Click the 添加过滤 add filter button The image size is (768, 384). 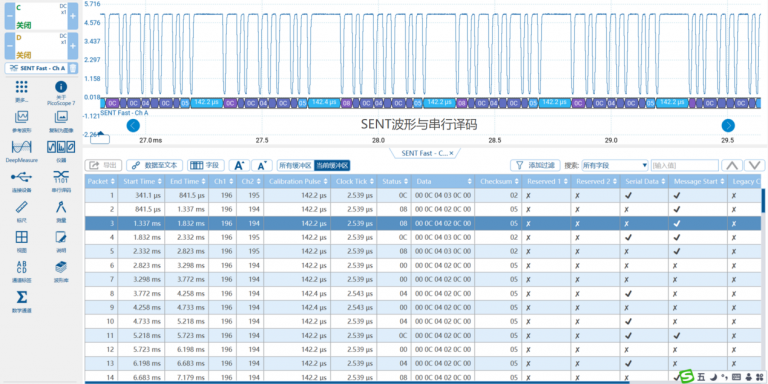pyautogui.click(x=535, y=166)
